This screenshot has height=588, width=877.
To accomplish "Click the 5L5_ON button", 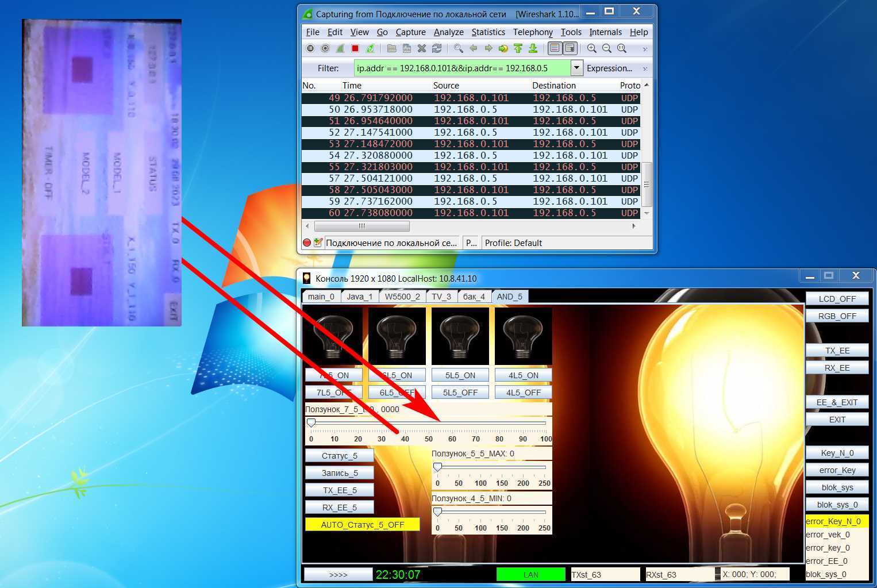I will (x=460, y=375).
